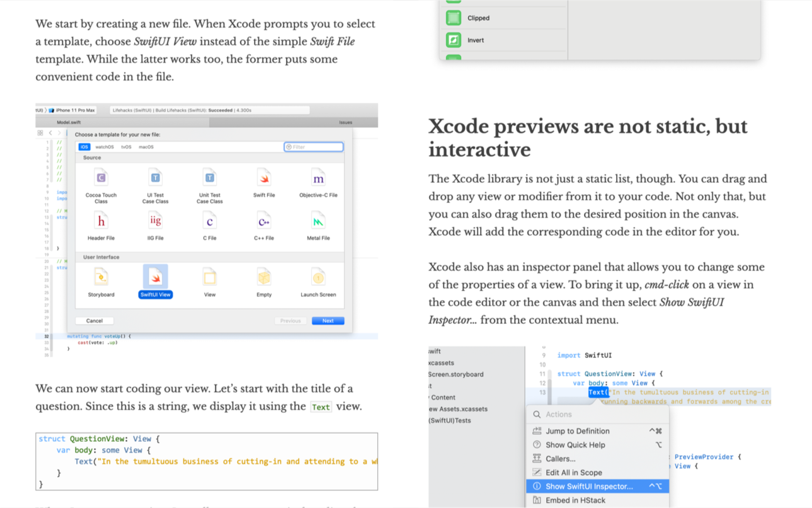Click the Embed in HStack menu icon
This screenshot has width=812, height=508.
pos(537,500)
